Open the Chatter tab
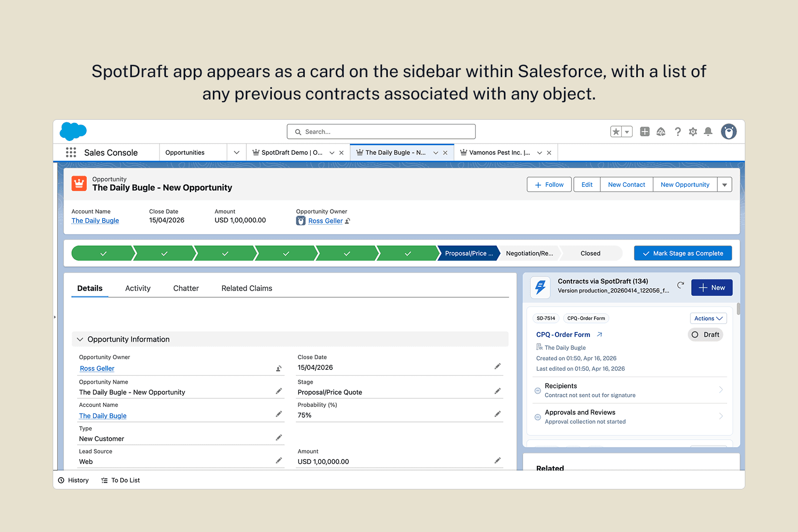Image resolution: width=798 pixels, height=532 pixels. (186, 288)
